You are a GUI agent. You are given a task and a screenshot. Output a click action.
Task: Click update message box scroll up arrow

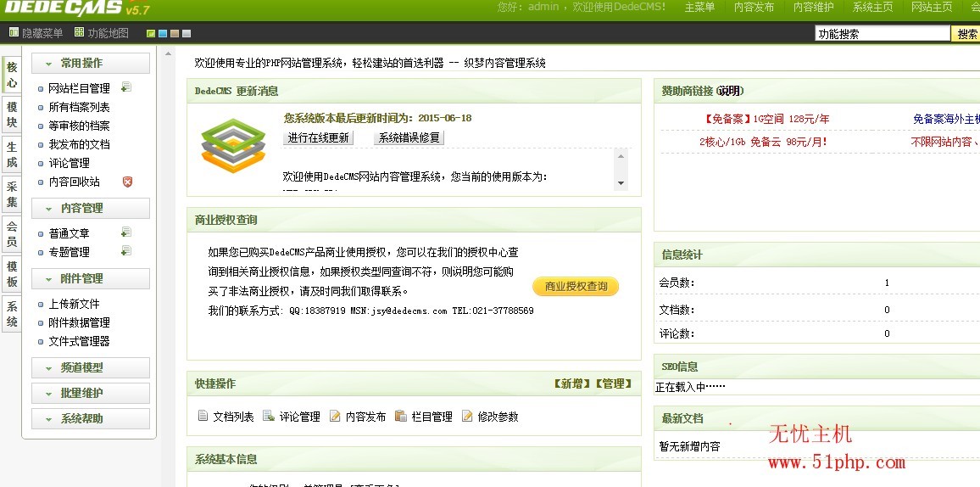tap(621, 155)
